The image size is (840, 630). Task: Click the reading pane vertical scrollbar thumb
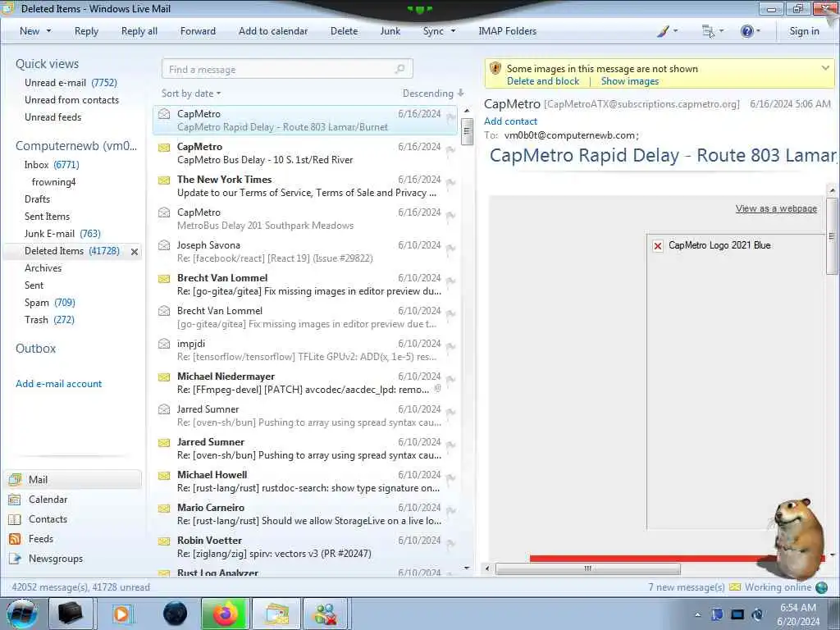click(x=832, y=235)
